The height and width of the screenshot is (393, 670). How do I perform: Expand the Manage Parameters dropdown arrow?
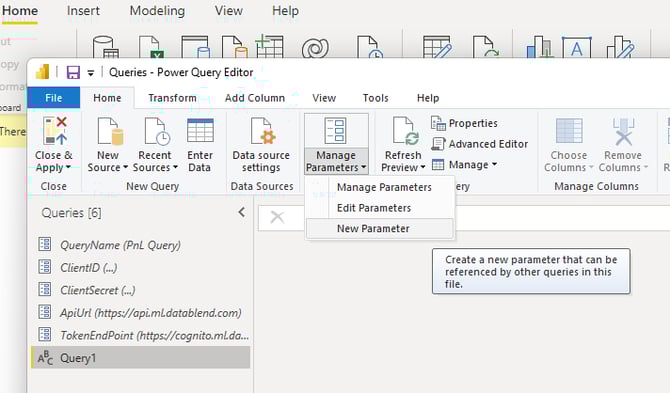pos(364,167)
